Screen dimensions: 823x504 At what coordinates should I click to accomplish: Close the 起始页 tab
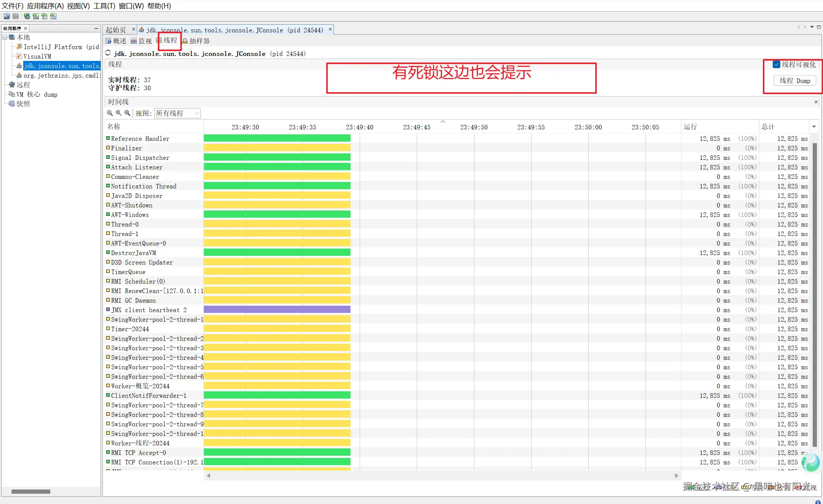click(x=134, y=29)
